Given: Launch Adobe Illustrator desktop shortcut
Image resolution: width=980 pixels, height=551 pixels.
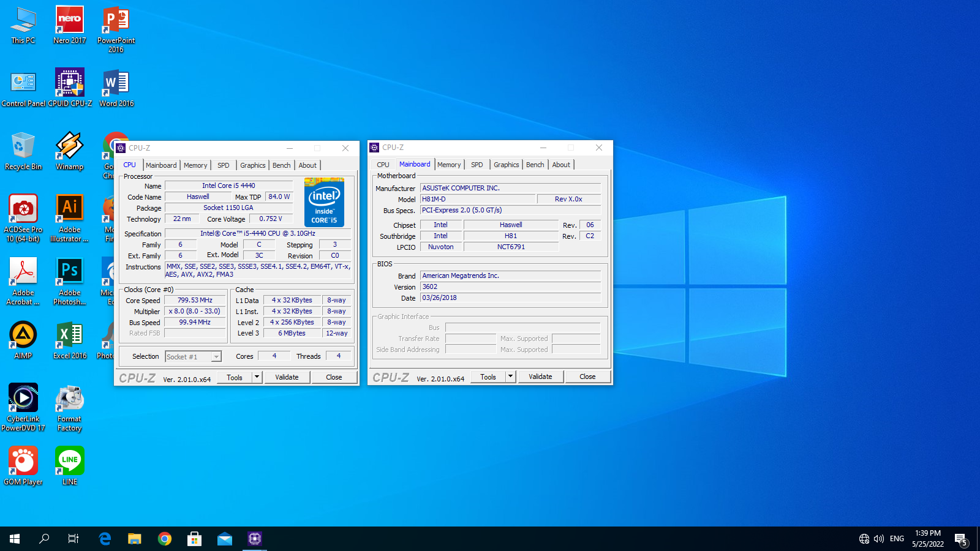Looking at the screenshot, I should (70, 219).
